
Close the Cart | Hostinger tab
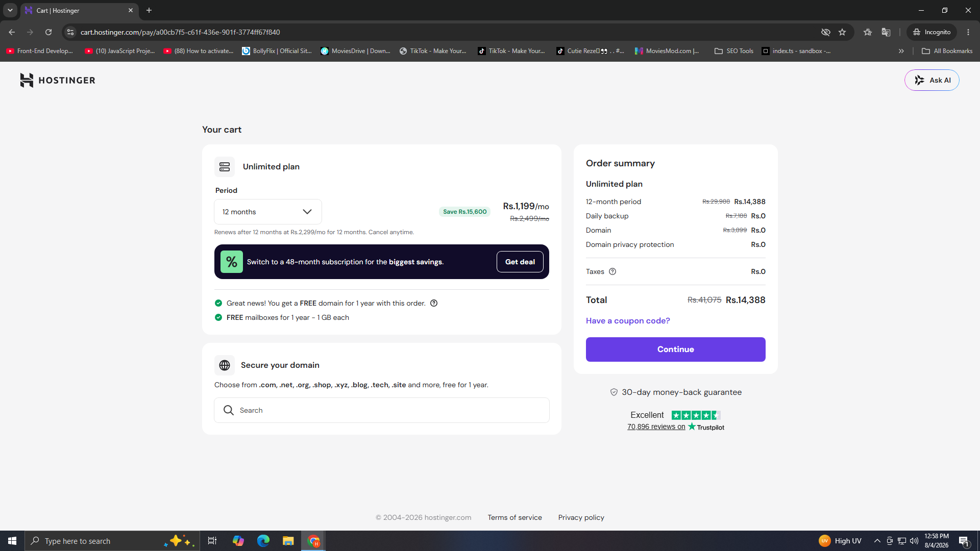pos(131,10)
